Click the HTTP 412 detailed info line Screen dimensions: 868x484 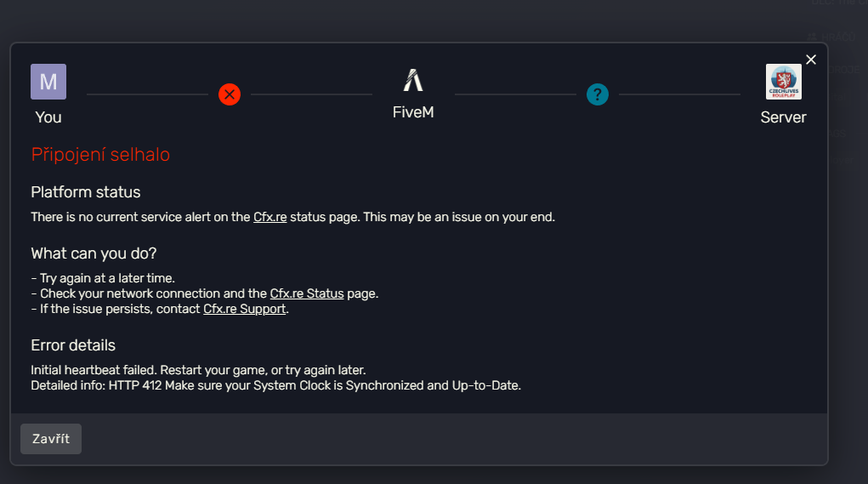tap(275, 385)
